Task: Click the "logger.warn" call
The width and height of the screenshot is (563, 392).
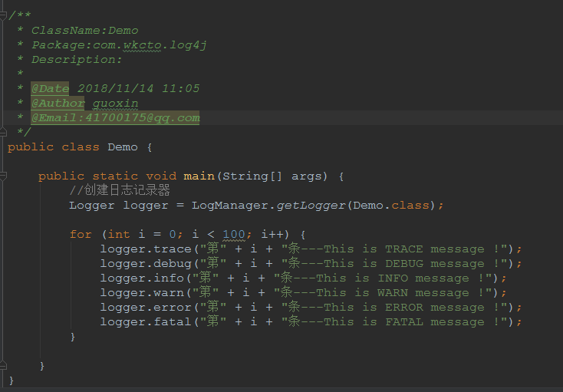Action: click(142, 293)
